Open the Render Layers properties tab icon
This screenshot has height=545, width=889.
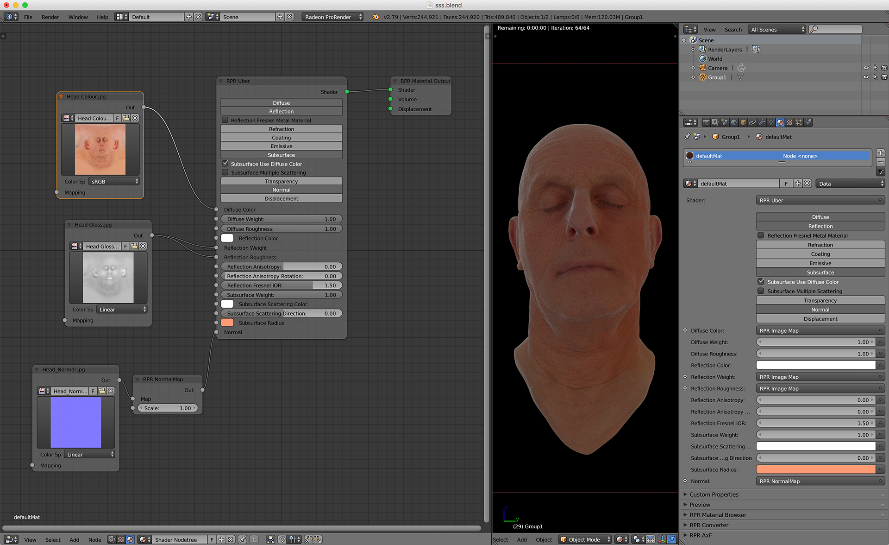(716, 122)
